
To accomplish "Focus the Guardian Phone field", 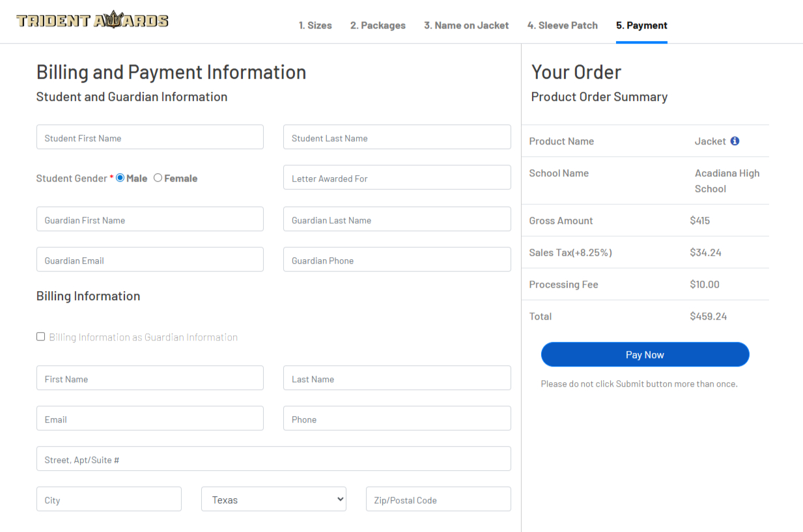I will (397, 260).
